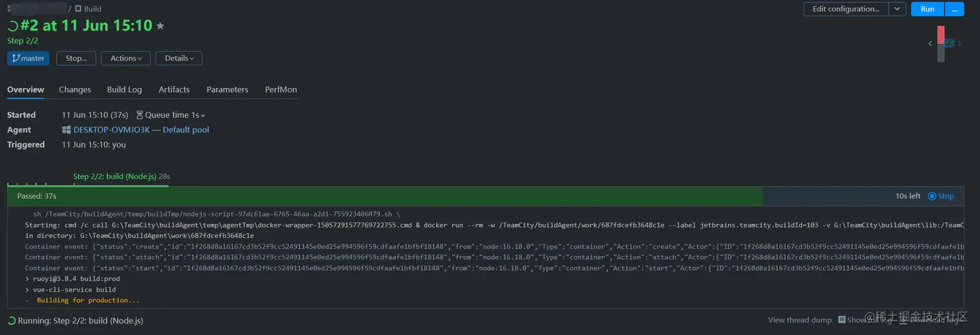Click '> vue-cli-service build' log line
Image resolution: width=980 pixels, height=335 pixels.
click(x=70, y=290)
